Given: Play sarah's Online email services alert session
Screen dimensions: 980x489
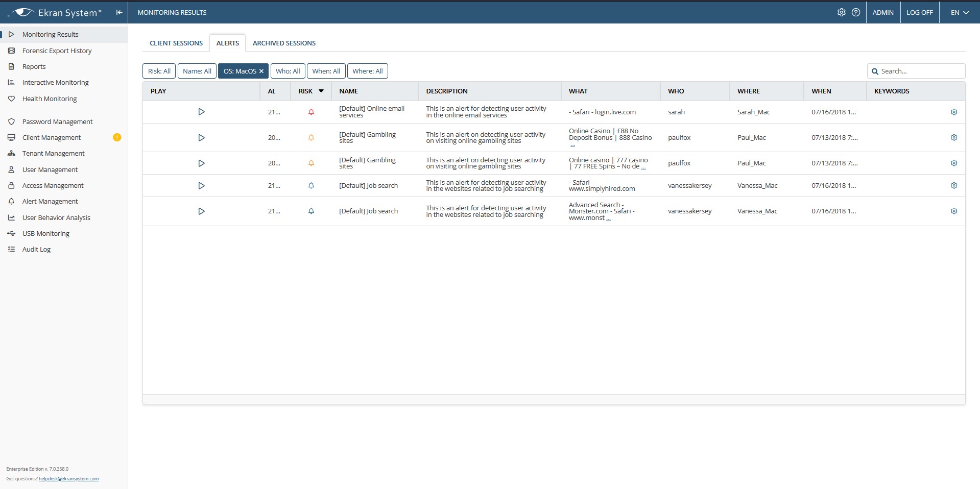Looking at the screenshot, I should pyautogui.click(x=201, y=112).
